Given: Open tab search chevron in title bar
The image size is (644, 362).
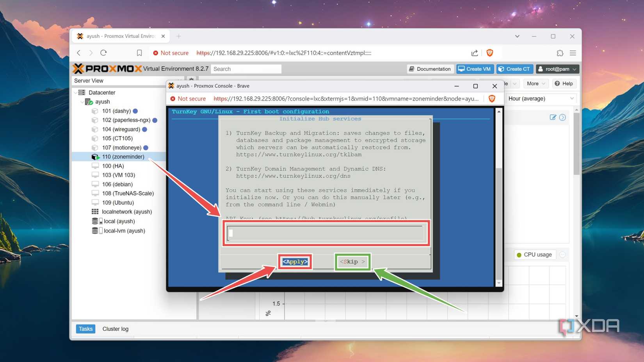Looking at the screenshot, I should 517,36.
